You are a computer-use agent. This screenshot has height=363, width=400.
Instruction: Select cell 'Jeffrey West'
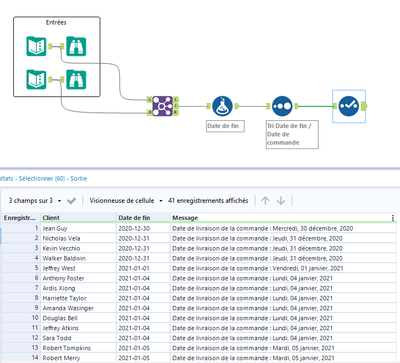point(78,268)
